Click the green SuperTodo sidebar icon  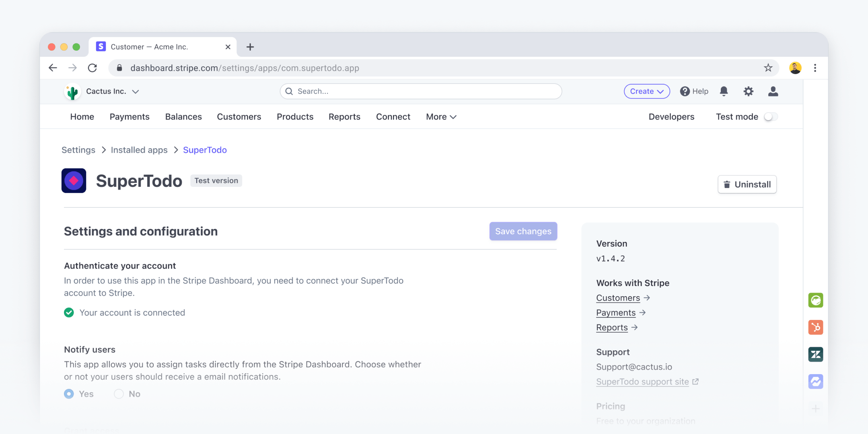point(816,299)
